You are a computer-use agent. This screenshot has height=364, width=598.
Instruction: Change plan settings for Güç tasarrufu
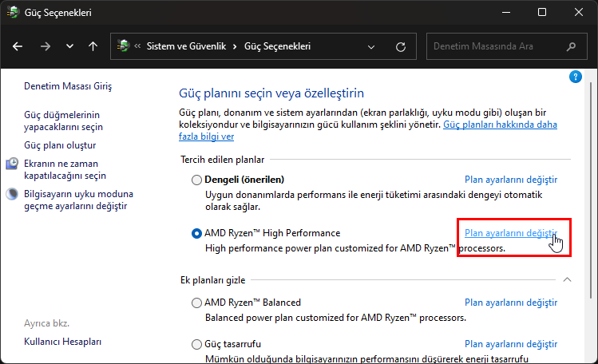click(511, 344)
